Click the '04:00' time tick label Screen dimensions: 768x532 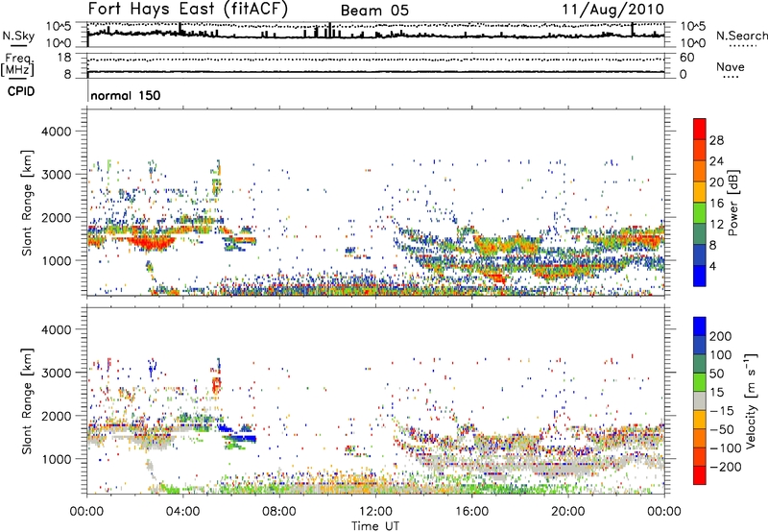tap(182, 512)
